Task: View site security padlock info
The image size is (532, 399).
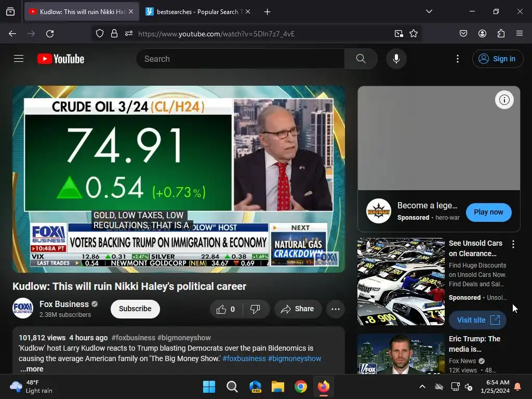Action: pyautogui.click(x=114, y=34)
